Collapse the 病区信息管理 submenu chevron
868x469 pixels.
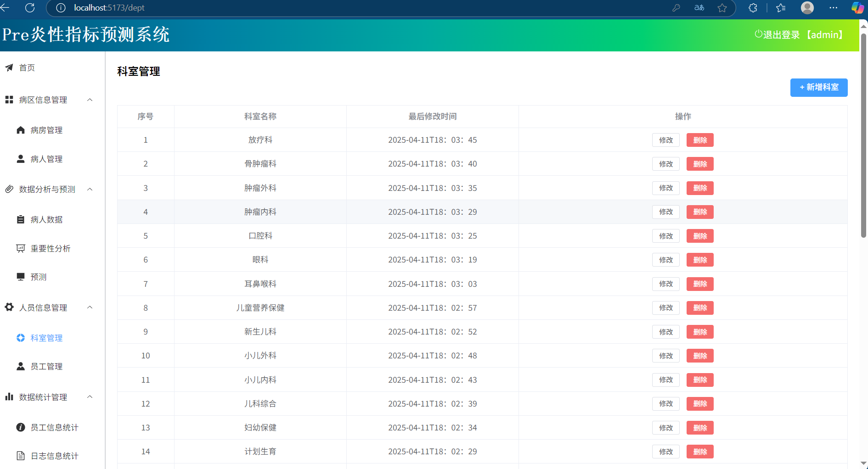(90, 100)
